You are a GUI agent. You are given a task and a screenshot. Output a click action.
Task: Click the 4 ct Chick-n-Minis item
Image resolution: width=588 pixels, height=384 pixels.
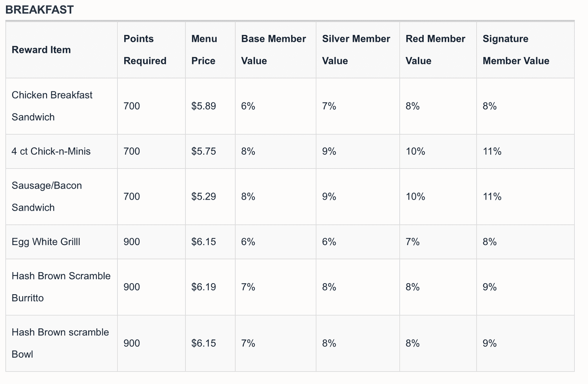[x=51, y=151]
